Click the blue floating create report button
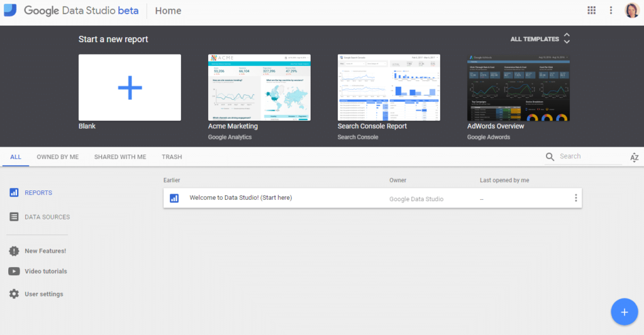644x335 pixels. pos(624,312)
